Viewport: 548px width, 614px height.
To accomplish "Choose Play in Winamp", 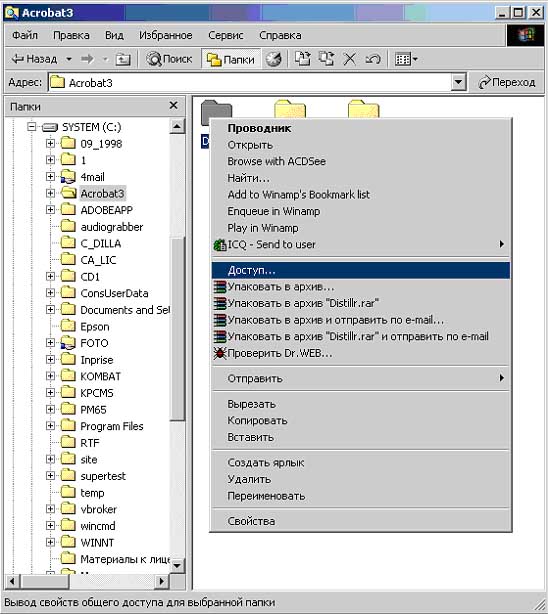I will [360, 228].
